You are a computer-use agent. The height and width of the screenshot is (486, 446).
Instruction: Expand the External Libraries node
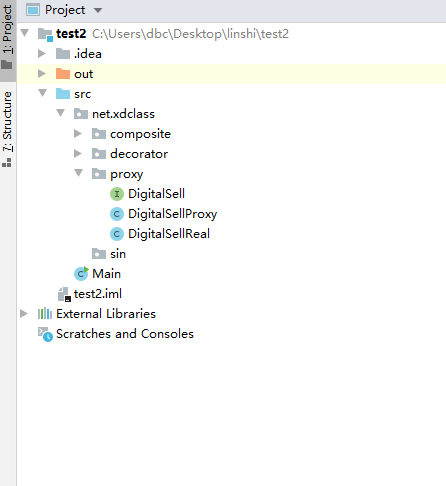(24, 313)
